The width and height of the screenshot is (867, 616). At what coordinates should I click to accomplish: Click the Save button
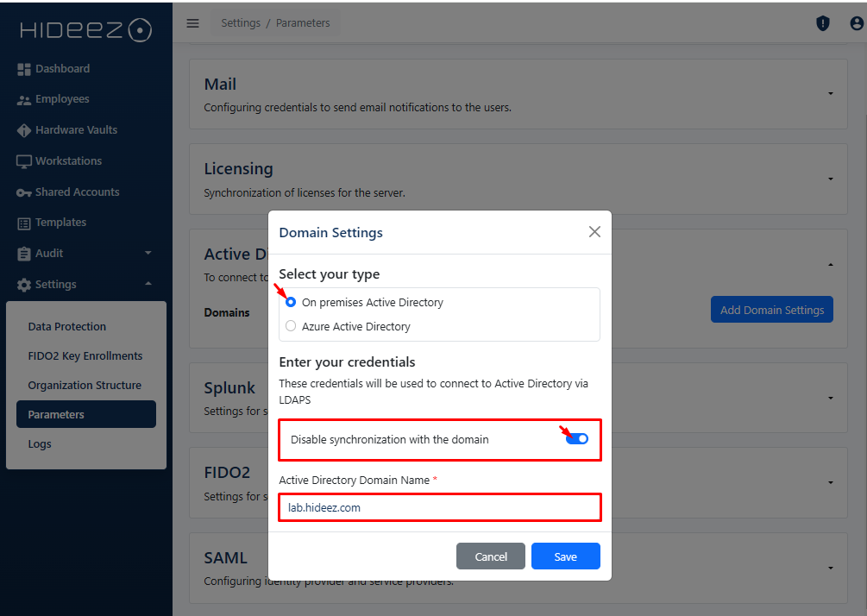click(565, 556)
